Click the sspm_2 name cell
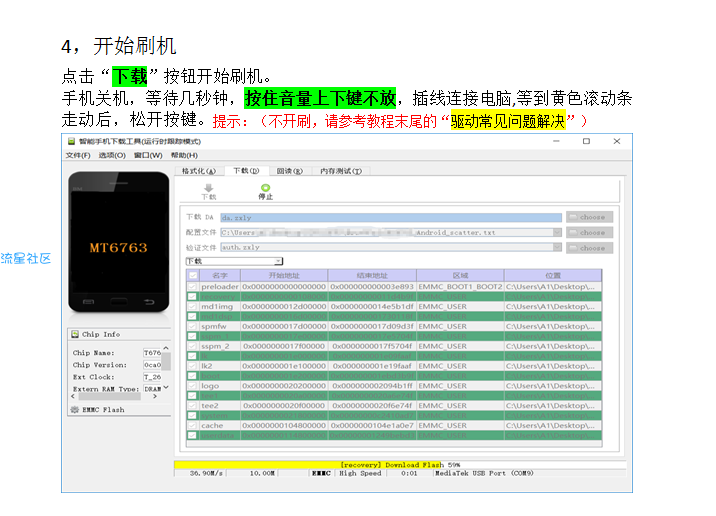 [x=220, y=346]
